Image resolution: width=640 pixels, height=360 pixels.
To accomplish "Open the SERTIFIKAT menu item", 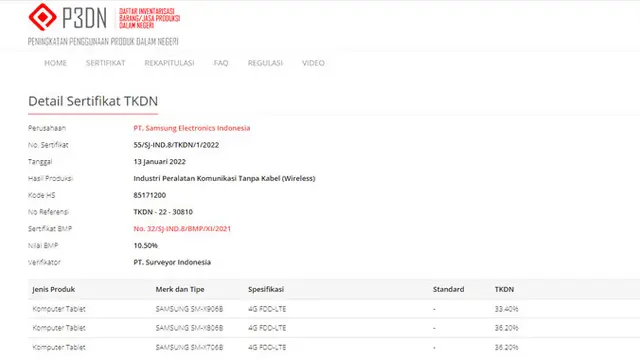I will [x=105, y=63].
